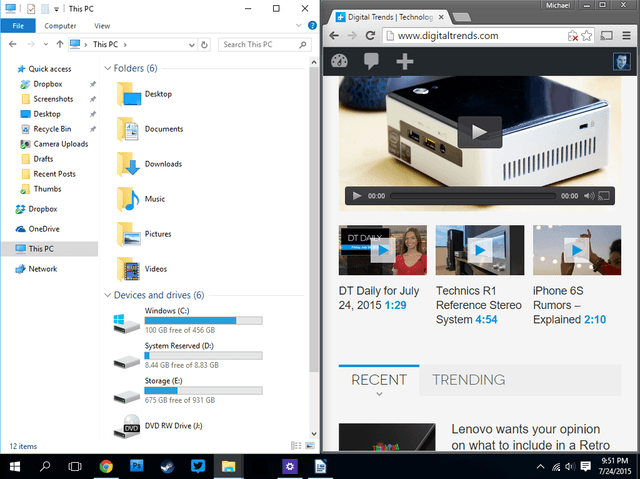Open Technics R1 Reference Stereo System link
Viewport: 640px width, 479px height.
(478, 305)
